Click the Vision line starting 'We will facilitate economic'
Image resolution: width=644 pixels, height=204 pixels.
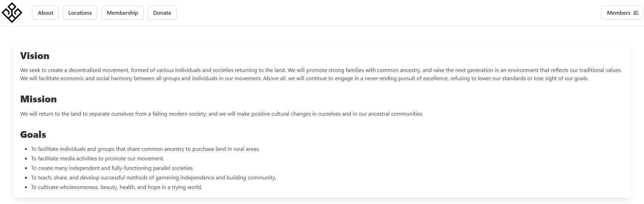pyautogui.click(x=304, y=78)
